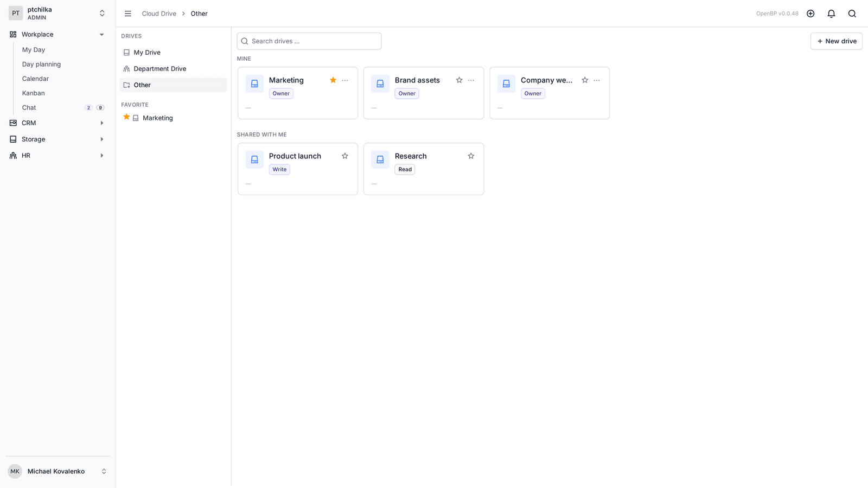Expand the Storage section arrow
The height and width of the screenshot is (488, 868).
pos(101,139)
